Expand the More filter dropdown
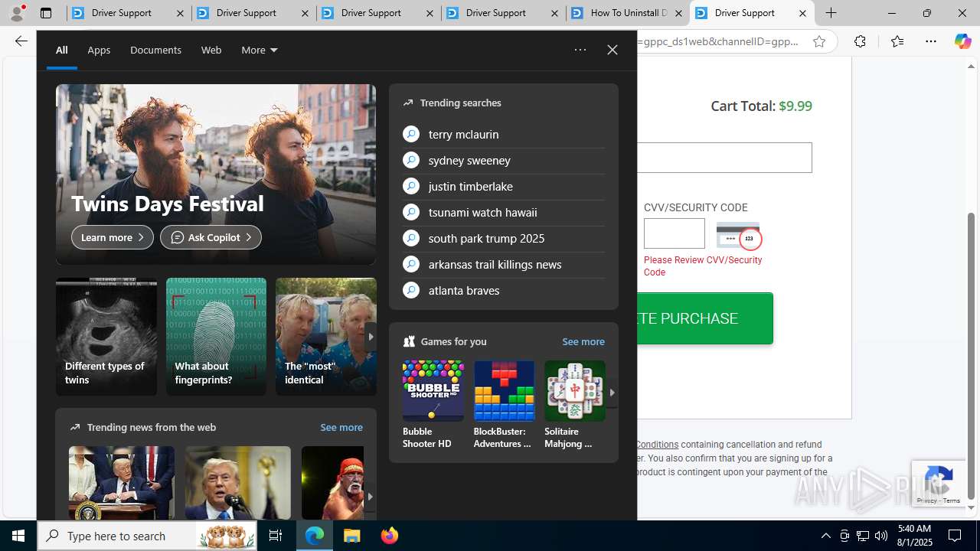Screen dimensions: 980x551 260,50
